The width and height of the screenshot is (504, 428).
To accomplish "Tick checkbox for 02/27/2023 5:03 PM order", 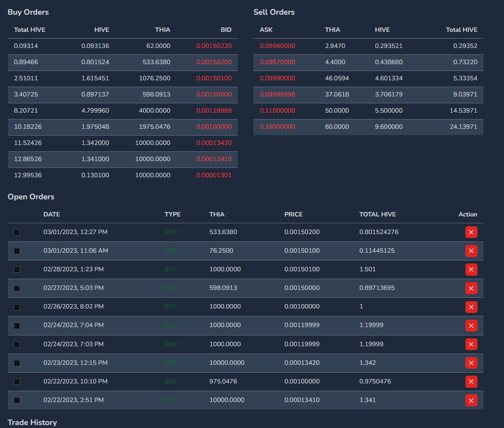I will pyautogui.click(x=17, y=288).
